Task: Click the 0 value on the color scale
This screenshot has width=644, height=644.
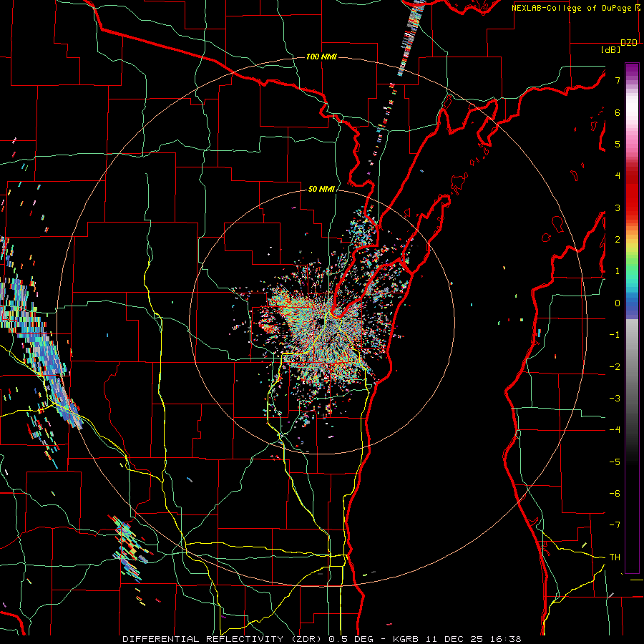Action: click(x=618, y=303)
